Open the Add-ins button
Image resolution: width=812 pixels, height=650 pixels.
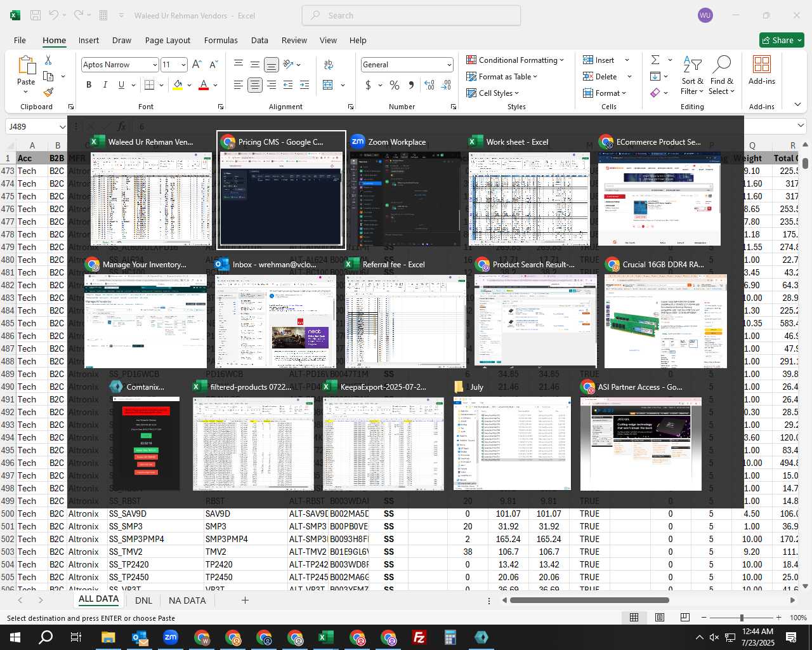(x=762, y=70)
